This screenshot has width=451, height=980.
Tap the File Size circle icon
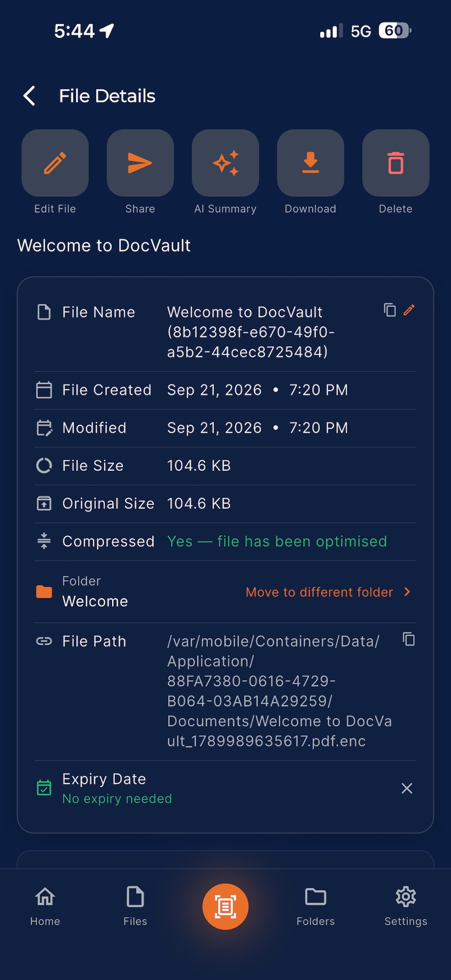tap(44, 465)
